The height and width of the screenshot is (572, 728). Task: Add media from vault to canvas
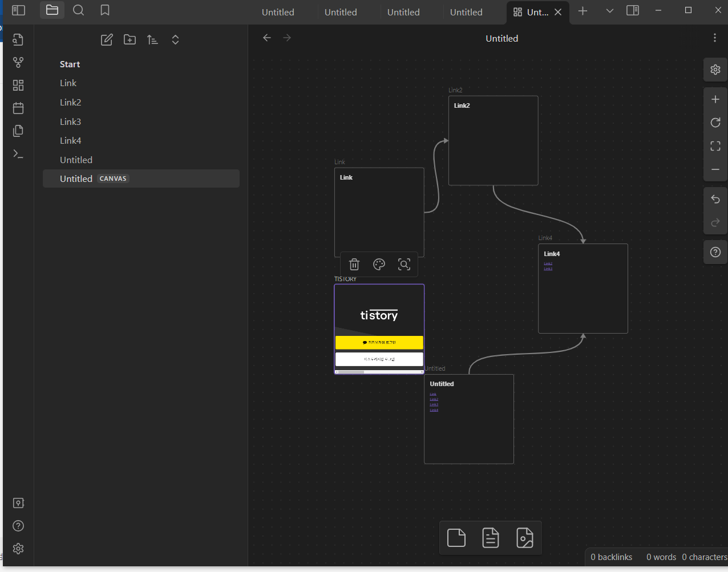click(x=525, y=538)
